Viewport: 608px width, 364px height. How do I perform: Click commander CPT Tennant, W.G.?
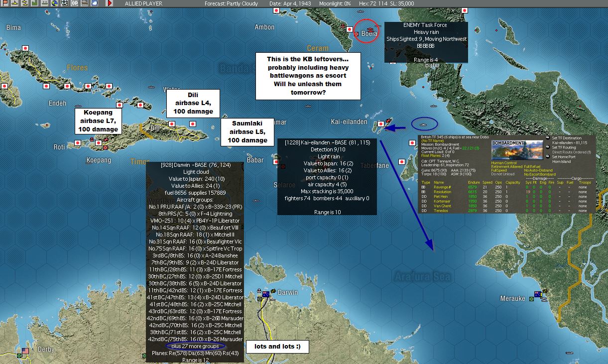click(440, 161)
